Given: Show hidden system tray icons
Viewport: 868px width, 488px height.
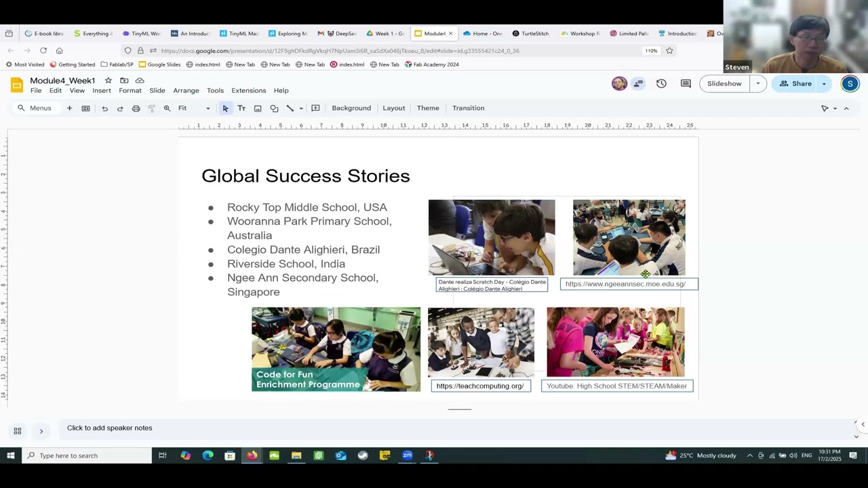Looking at the screenshot, I should pyautogui.click(x=749, y=455).
